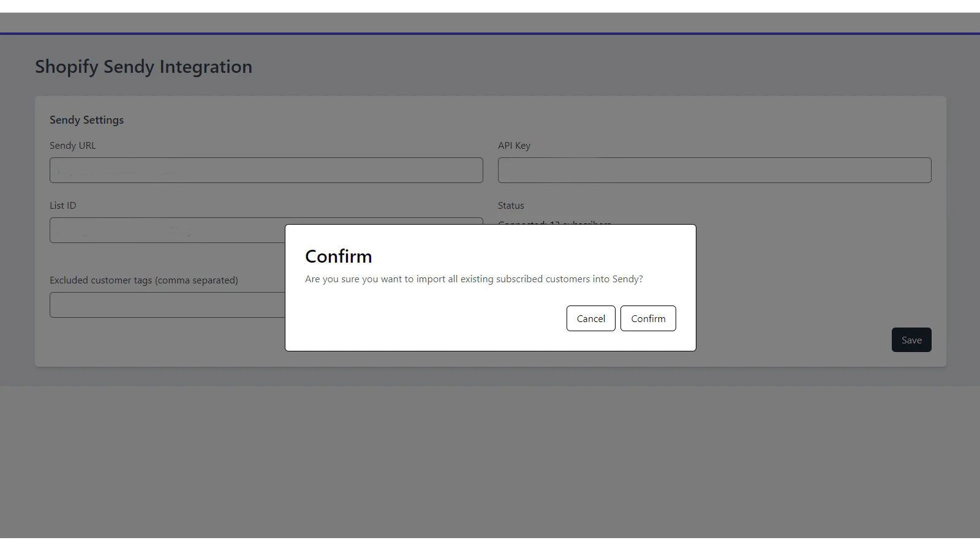
Task: Confirm importing customers into Sendy
Action: (x=648, y=318)
